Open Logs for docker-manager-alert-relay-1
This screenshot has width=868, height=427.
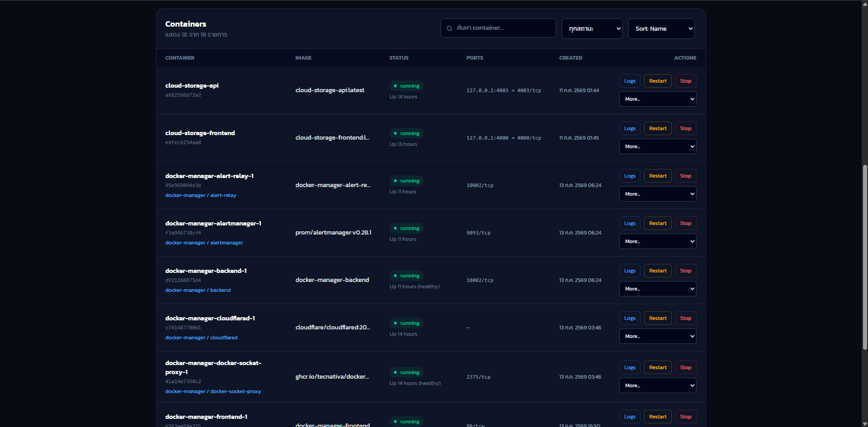pyautogui.click(x=630, y=176)
